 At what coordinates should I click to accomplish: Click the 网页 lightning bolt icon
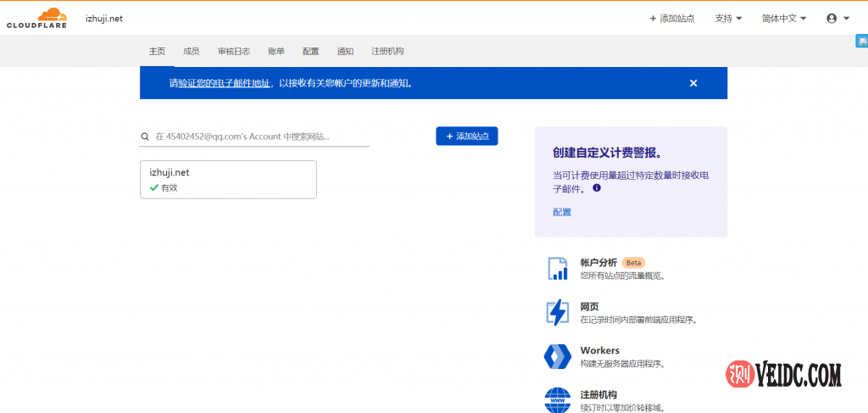pos(558,313)
